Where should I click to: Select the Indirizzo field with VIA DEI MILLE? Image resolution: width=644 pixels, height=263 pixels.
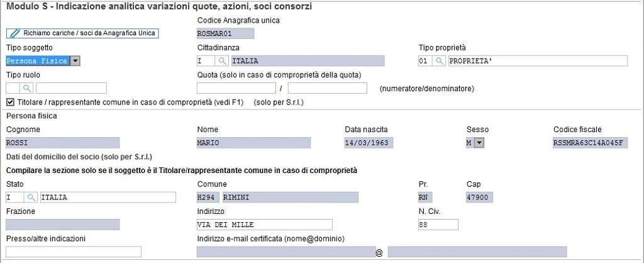tap(265, 225)
